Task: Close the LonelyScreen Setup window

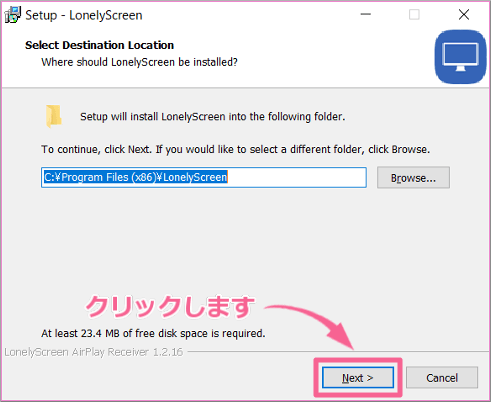Action: pos(464,15)
